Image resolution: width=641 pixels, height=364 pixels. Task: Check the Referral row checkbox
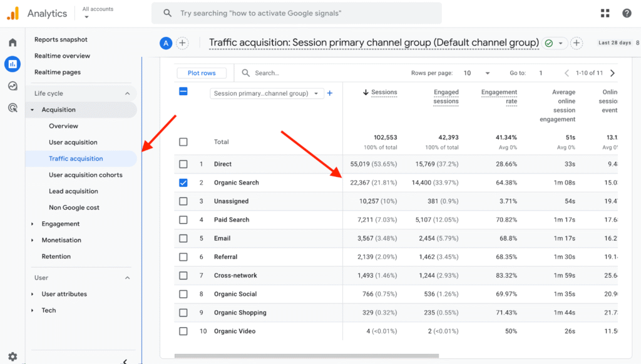click(183, 257)
